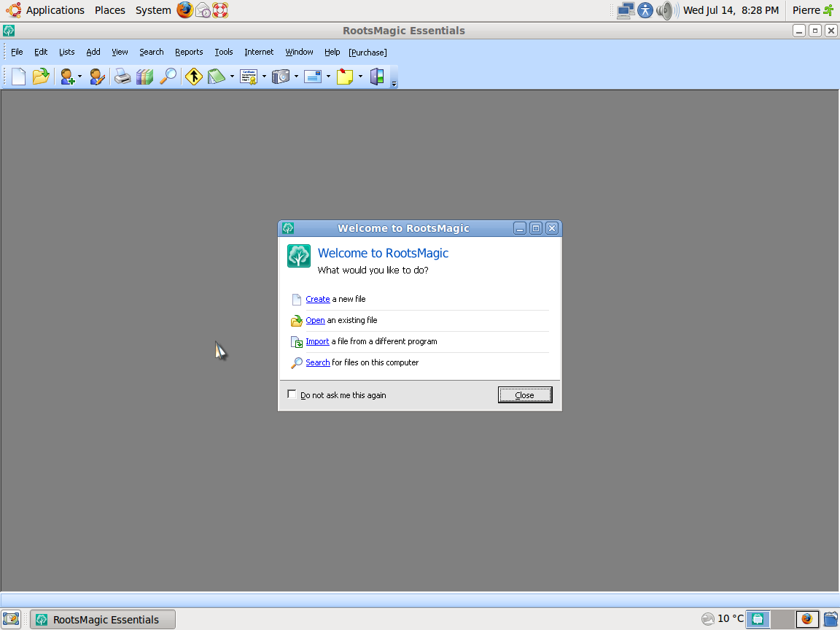The image size is (840, 630).
Task: Click the 10 °C weather applet
Action: [723, 619]
